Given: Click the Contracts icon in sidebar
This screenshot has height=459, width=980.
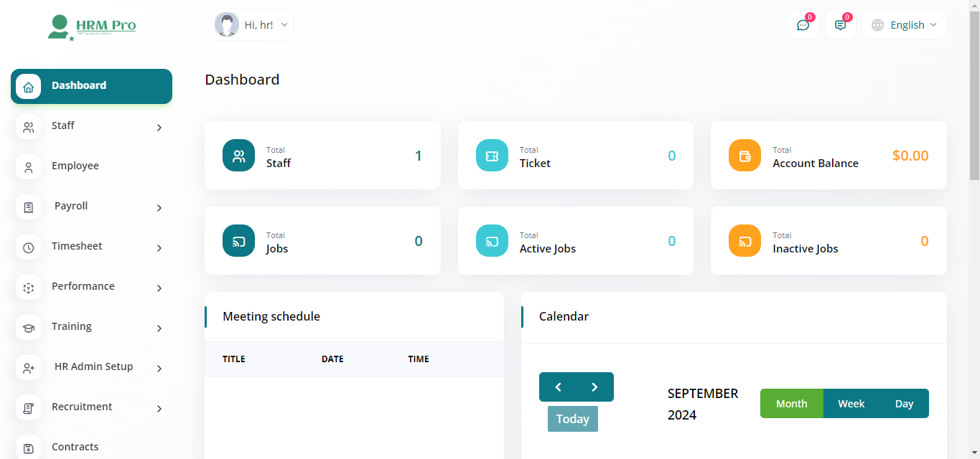Looking at the screenshot, I should point(28,448).
